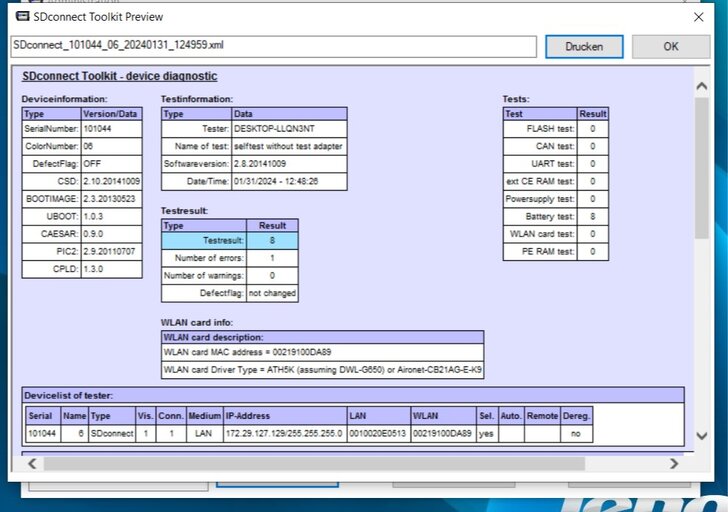Click the WLAN card test result
The image size is (728, 512).
[x=592, y=234]
